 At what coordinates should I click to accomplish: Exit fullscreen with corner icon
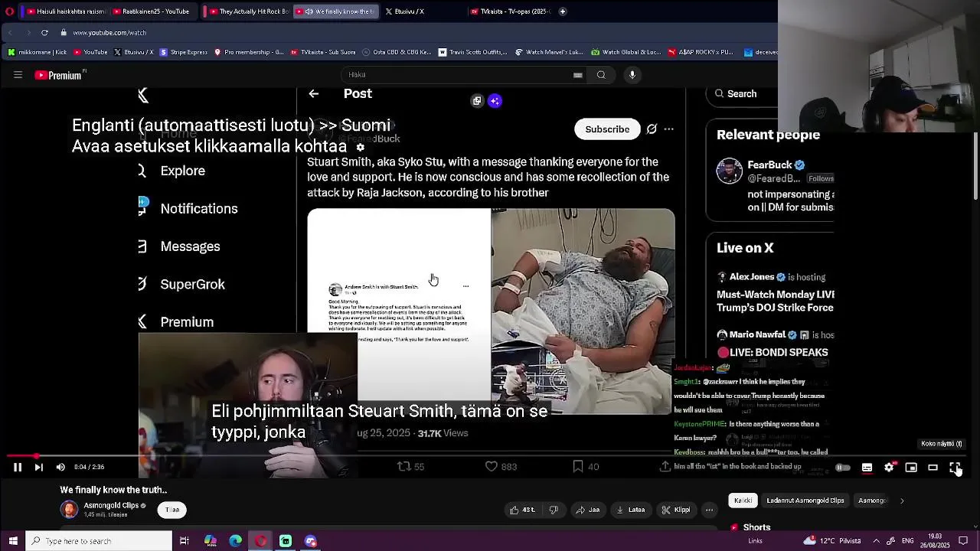pyautogui.click(x=955, y=468)
